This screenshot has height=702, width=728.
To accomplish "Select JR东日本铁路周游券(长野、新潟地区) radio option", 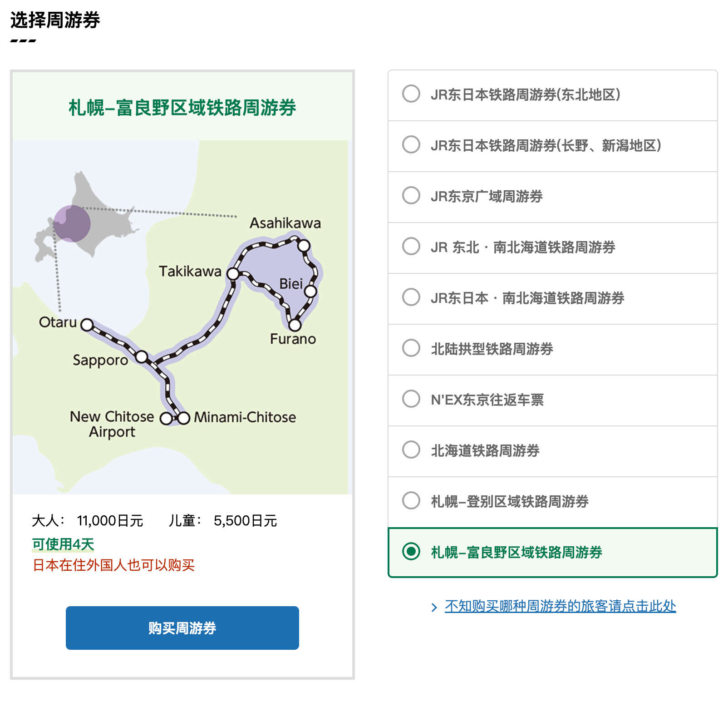I will (x=411, y=145).
